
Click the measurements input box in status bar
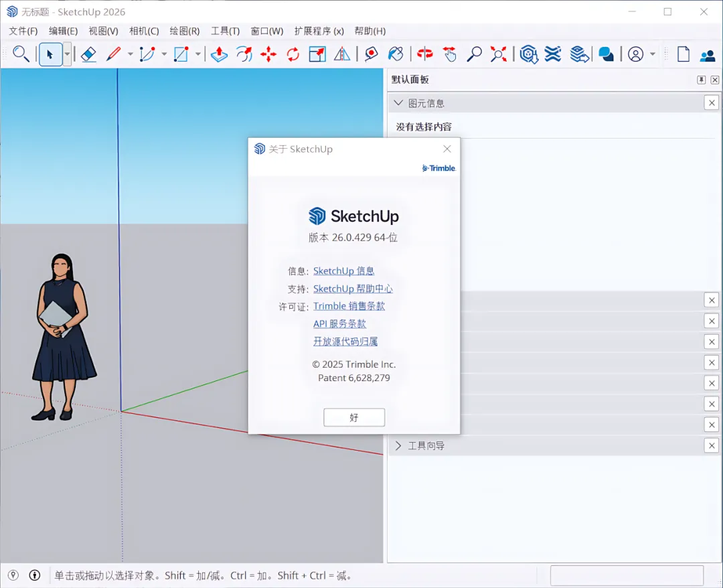[627, 575]
